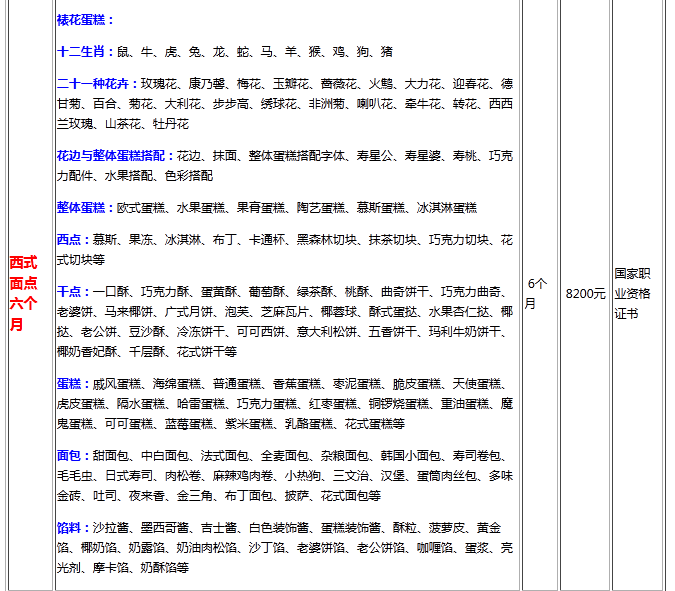Image resolution: width=675 pixels, height=591 pixels.
Task: Click the 国家职业资格证书 certificate cell
Action: click(x=632, y=293)
